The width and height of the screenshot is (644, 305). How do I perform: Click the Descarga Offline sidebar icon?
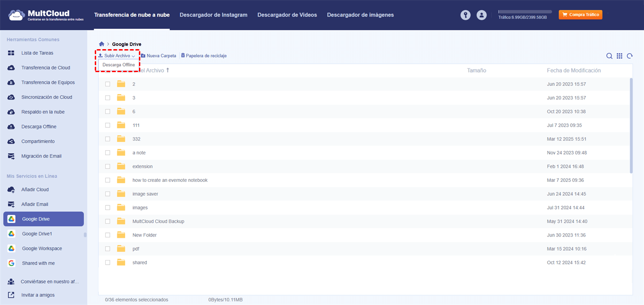click(11, 127)
